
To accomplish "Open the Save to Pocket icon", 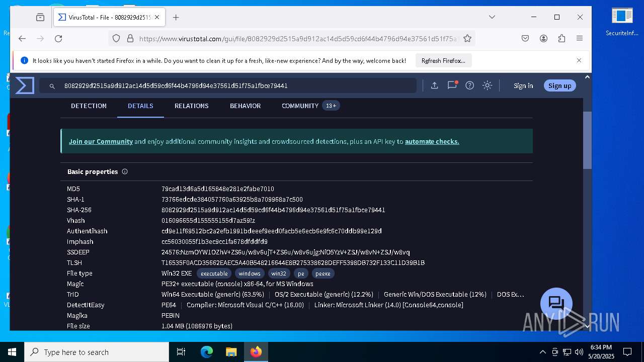I will pos(525,38).
